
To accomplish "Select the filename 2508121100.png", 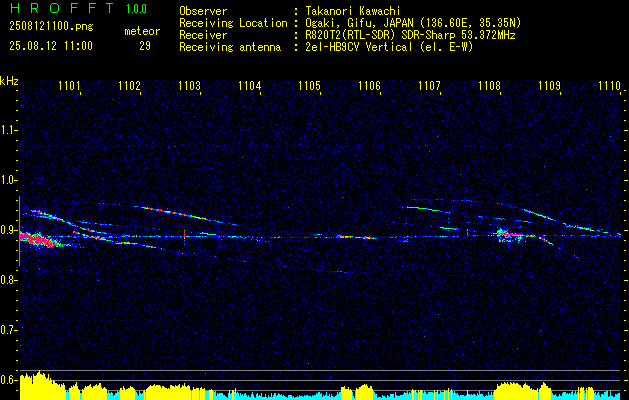I will coord(51,27).
